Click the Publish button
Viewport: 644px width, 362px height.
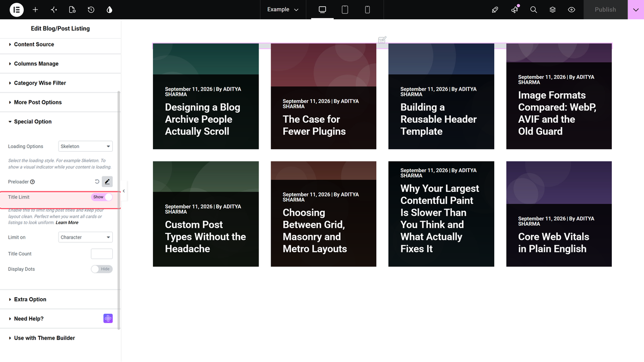[x=605, y=10]
